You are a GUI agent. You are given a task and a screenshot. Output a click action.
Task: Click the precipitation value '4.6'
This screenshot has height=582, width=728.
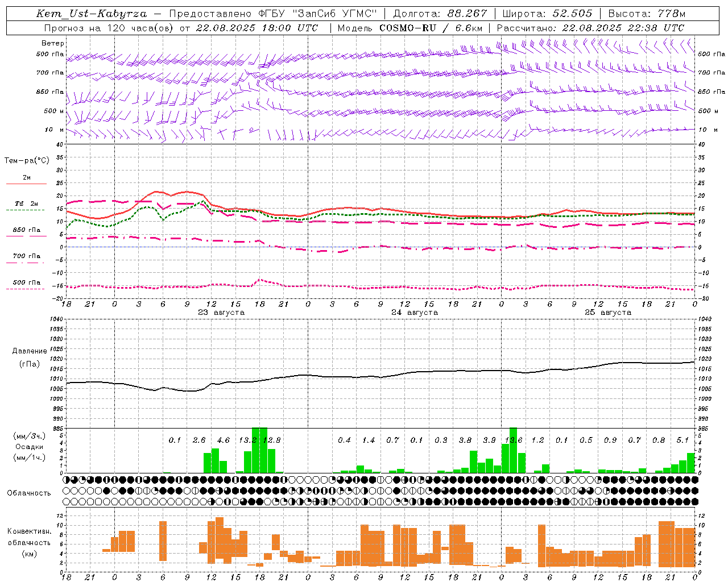224,440
